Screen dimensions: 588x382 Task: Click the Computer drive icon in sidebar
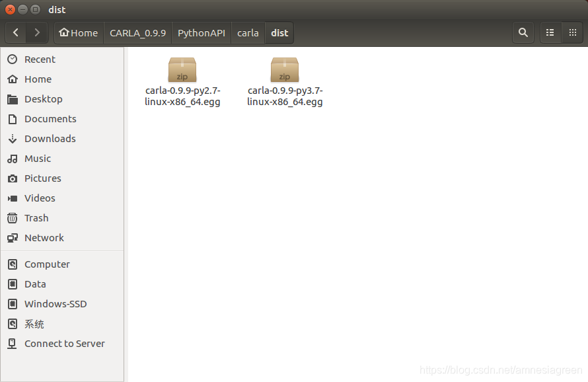(13, 264)
